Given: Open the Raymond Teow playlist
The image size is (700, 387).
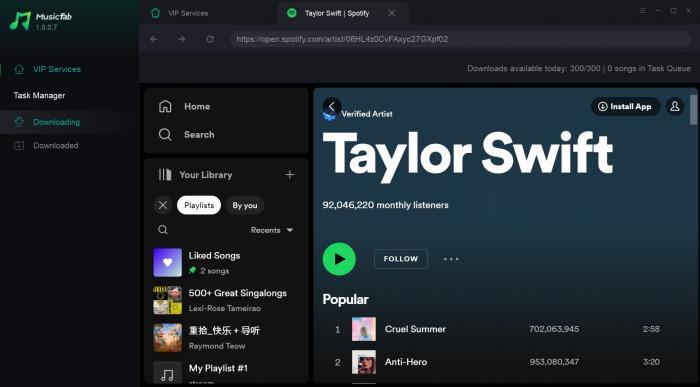Looking at the screenshot, I should click(x=226, y=337).
